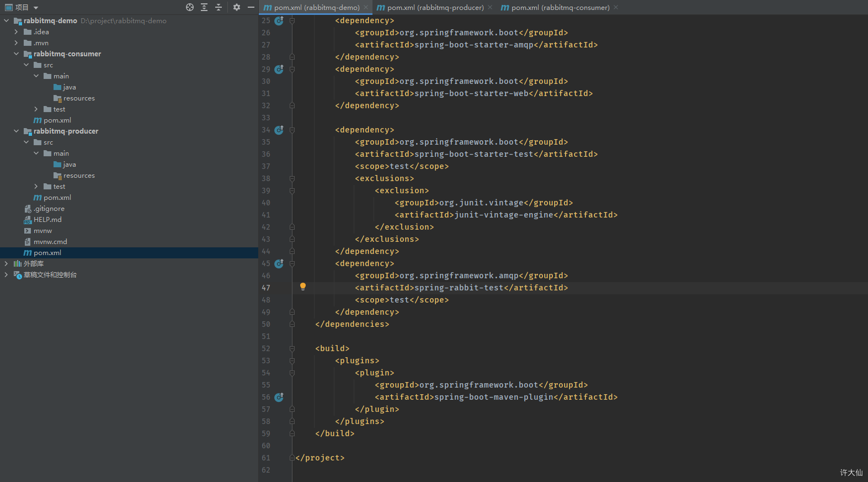
Task: Select the .gitignore file
Action: 44,208
